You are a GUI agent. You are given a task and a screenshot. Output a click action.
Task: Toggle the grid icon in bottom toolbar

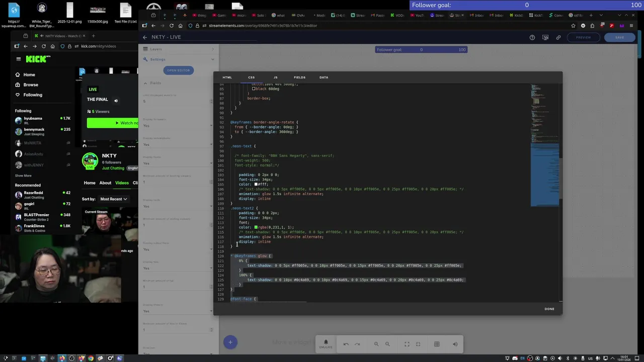pyautogui.click(x=437, y=344)
